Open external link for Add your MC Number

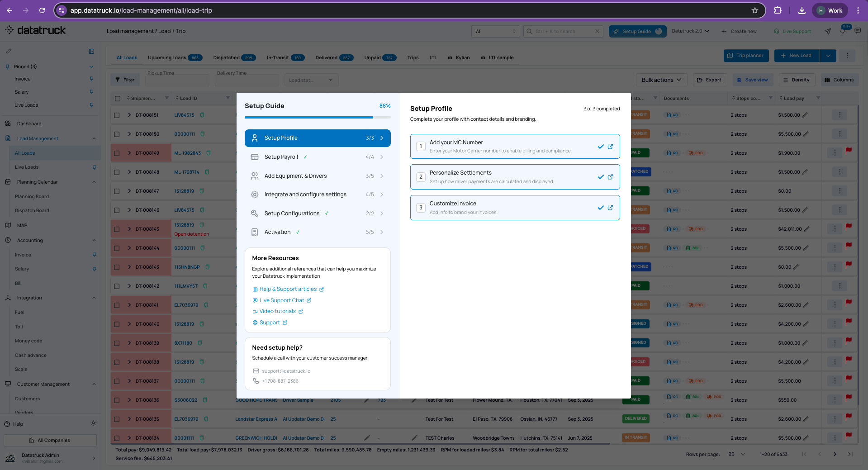coord(610,147)
